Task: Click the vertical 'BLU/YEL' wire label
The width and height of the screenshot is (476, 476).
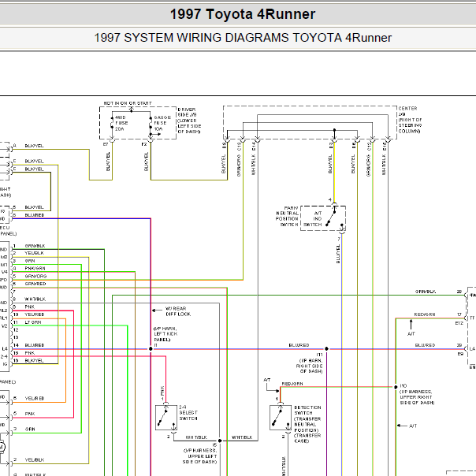Action: pos(338,254)
